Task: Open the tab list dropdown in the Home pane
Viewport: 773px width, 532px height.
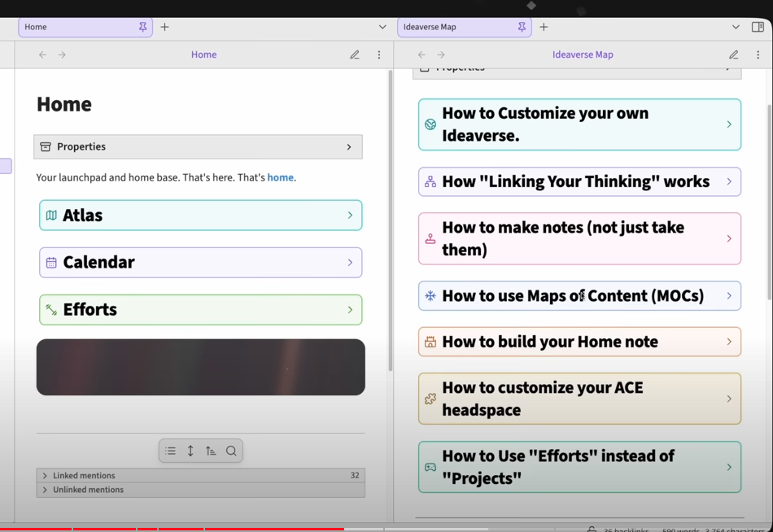Action: (x=382, y=27)
